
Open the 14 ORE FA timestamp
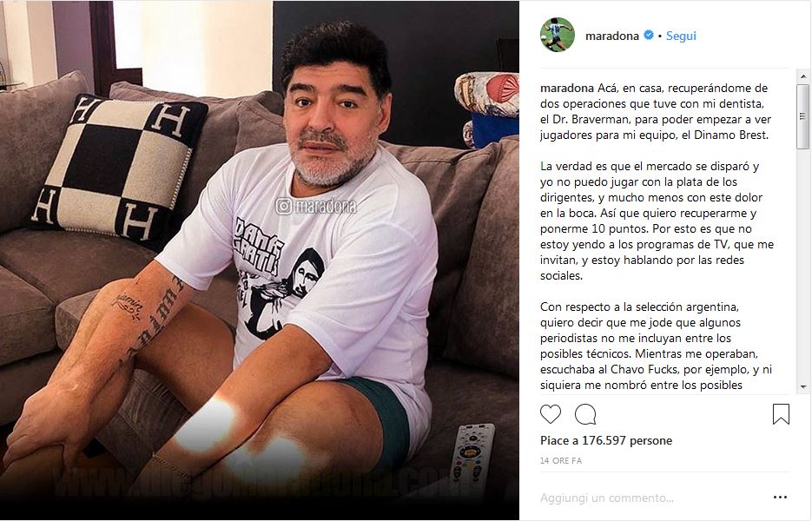coord(561,460)
